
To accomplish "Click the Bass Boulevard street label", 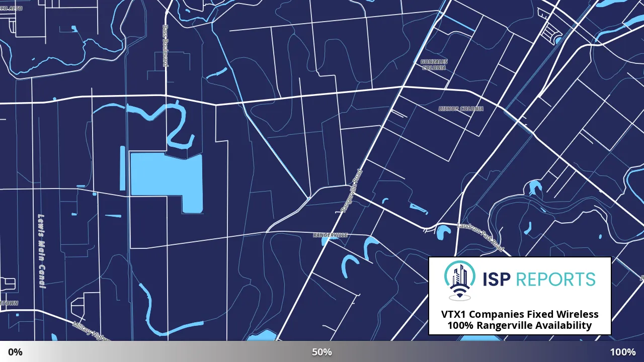I will coord(165,46).
